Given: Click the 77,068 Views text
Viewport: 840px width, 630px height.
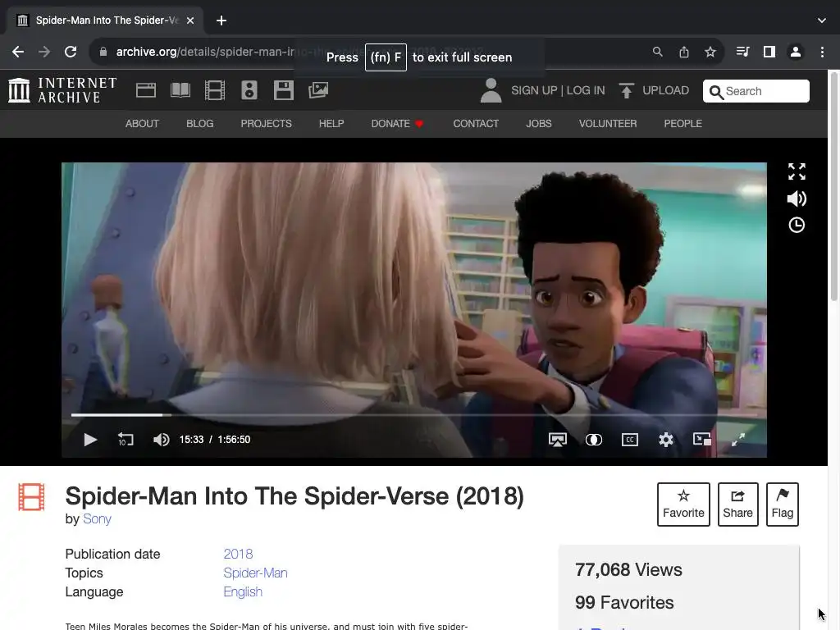Looking at the screenshot, I should click(628, 569).
